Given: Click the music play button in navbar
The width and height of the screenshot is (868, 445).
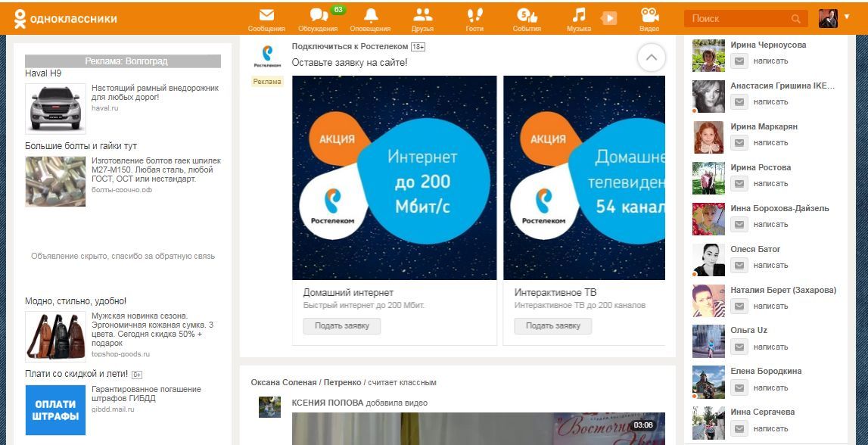Looking at the screenshot, I should (x=608, y=18).
